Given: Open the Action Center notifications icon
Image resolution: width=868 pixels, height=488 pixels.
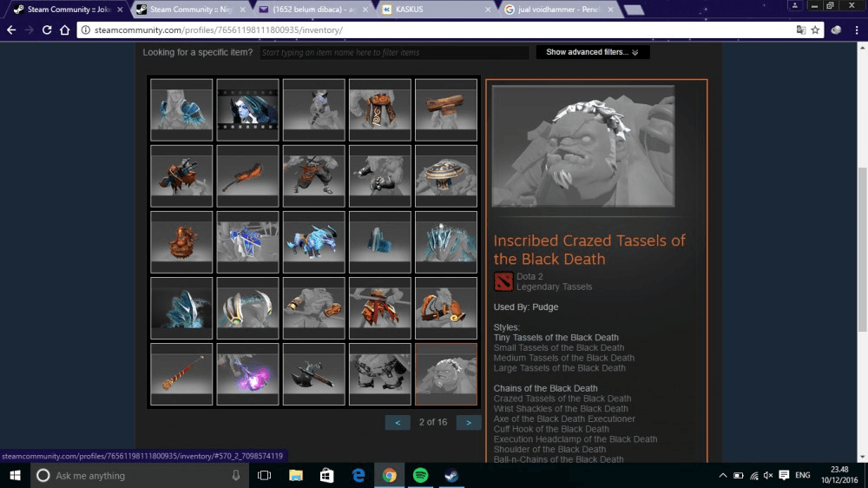Looking at the screenshot, I should [784, 475].
